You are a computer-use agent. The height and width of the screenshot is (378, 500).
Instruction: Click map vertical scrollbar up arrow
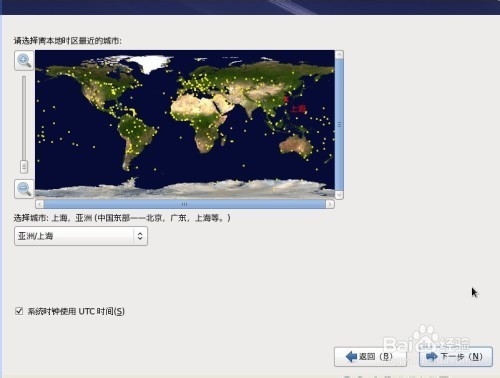click(339, 55)
